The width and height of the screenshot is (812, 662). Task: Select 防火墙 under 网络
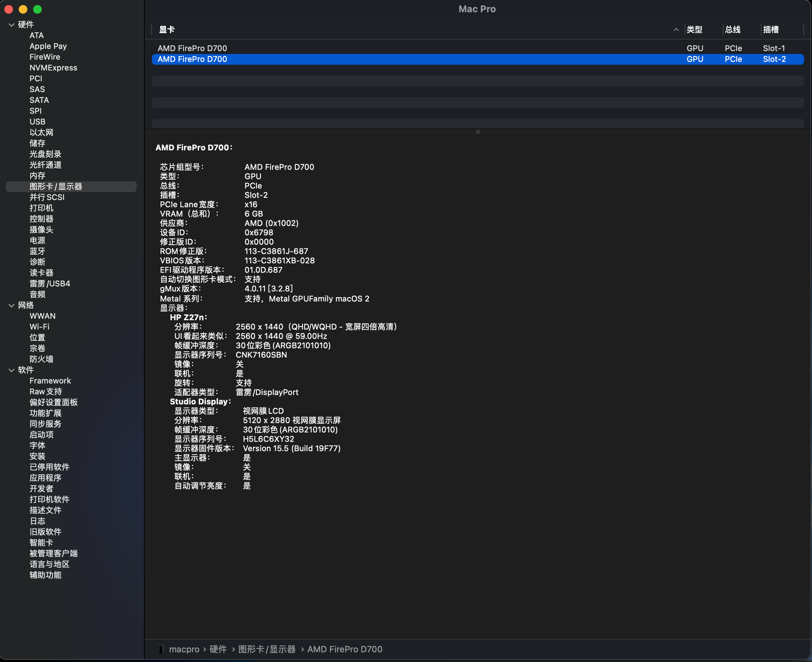pos(41,359)
